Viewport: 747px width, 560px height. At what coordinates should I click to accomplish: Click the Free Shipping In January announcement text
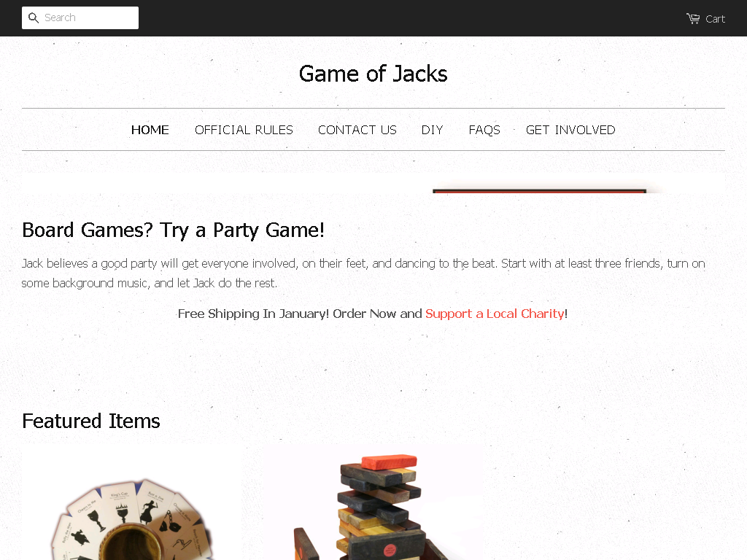(x=300, y=314)
